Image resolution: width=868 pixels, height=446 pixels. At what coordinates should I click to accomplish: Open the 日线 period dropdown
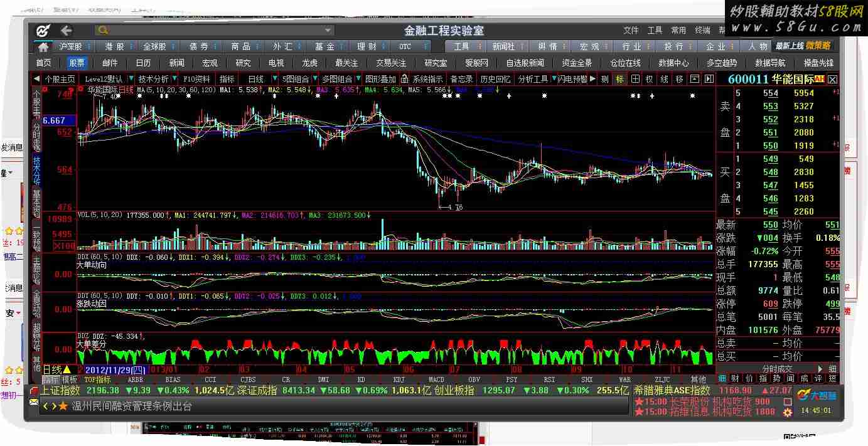(275, 79)
